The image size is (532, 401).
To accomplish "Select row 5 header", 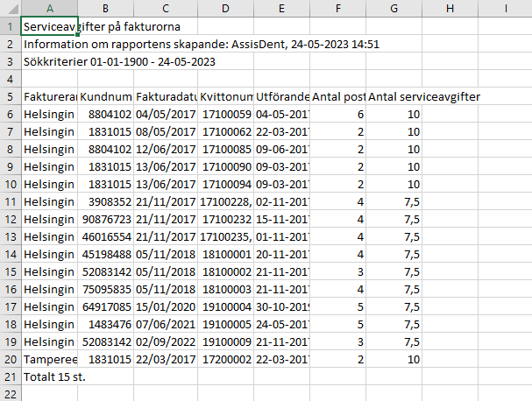I will point(11,97).
